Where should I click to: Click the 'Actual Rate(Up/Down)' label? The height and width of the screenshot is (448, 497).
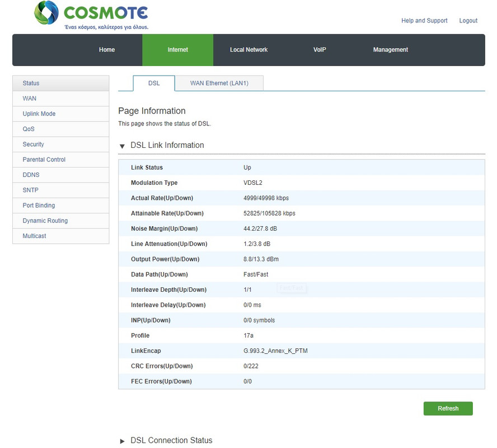pos(162,198)
